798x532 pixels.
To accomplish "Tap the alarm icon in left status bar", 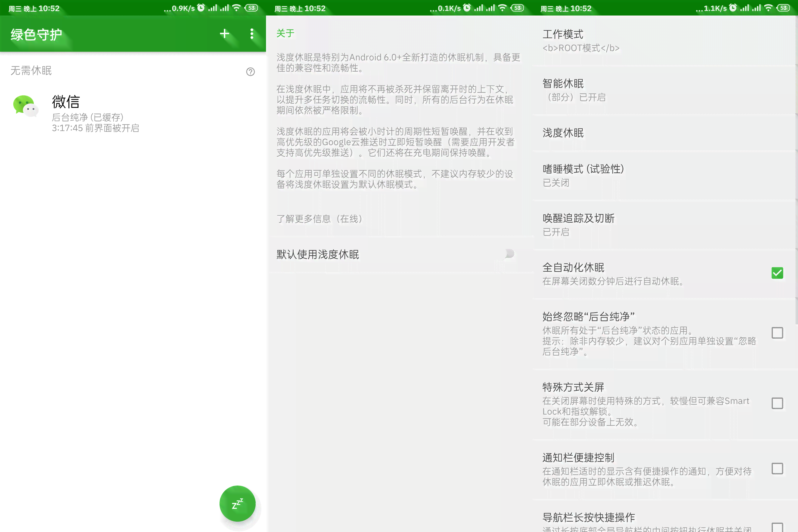I will coord(201,8).
